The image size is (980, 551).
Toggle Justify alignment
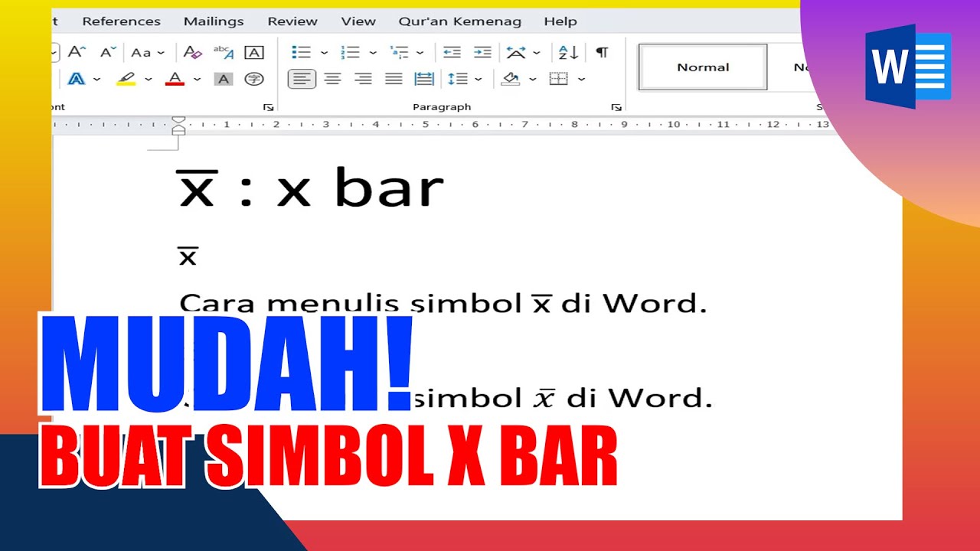(x=394, y=78)
